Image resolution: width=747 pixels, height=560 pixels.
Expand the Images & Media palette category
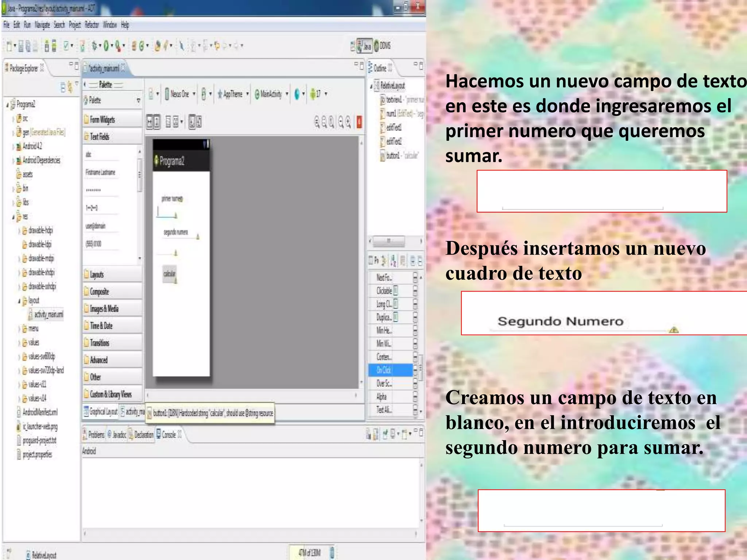112,309
